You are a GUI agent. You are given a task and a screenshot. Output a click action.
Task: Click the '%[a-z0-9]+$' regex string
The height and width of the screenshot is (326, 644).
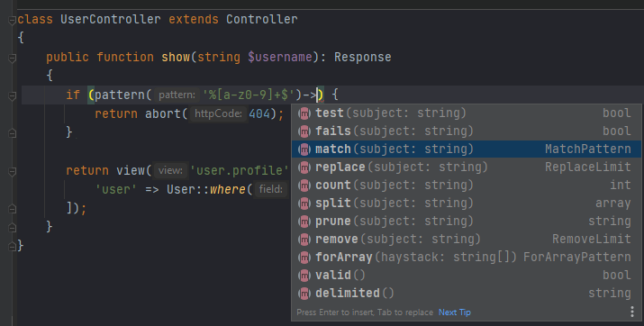pyautogui.click(x=248, y=95)
